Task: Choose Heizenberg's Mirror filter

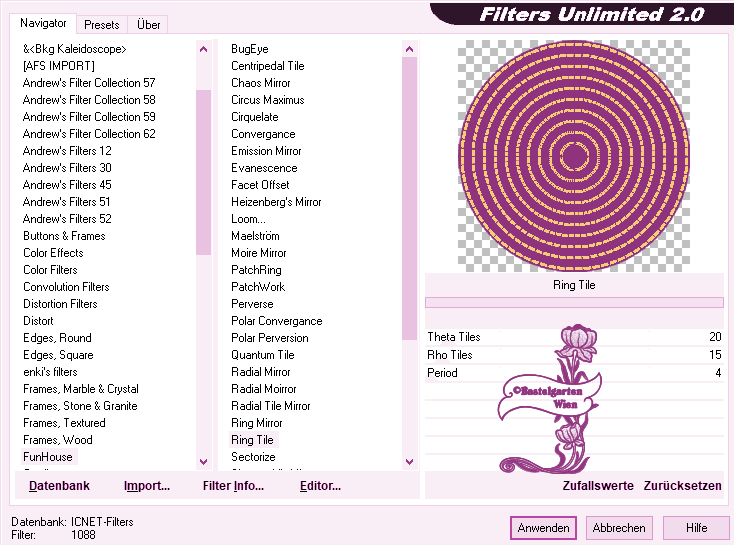Action: click(276, 202)
